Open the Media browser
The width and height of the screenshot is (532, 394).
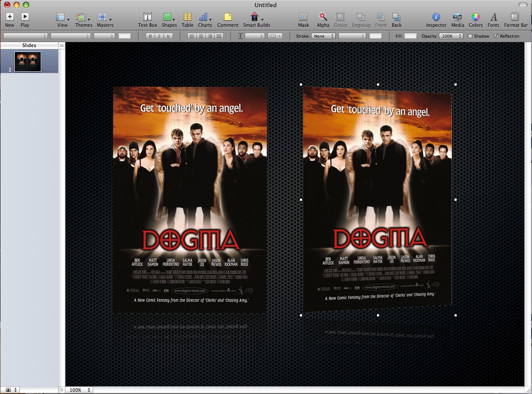[x=457, y=20]
